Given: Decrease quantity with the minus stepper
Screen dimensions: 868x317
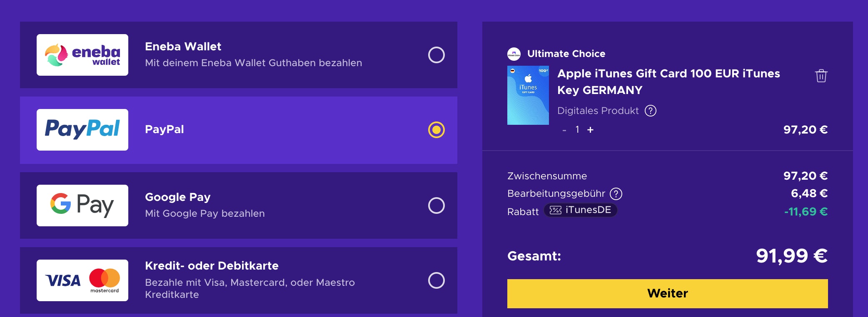Looking at the screenshot, I should coord(563,130).
